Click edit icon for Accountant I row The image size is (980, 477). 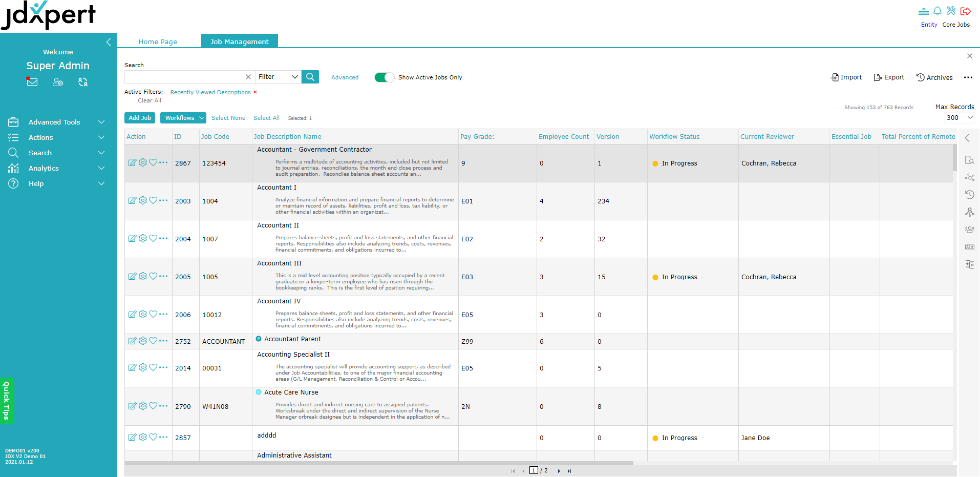[132, 200]
